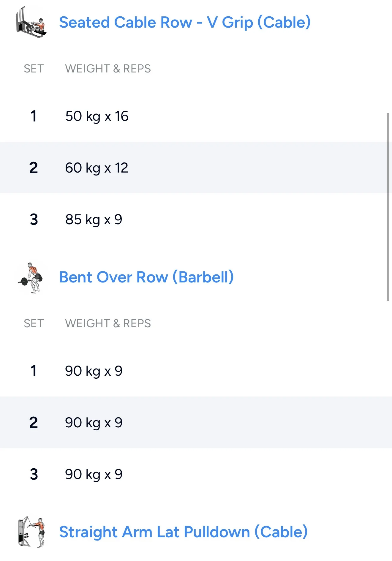Tap set number 2 of Seated Cable Row

(34, 168)
